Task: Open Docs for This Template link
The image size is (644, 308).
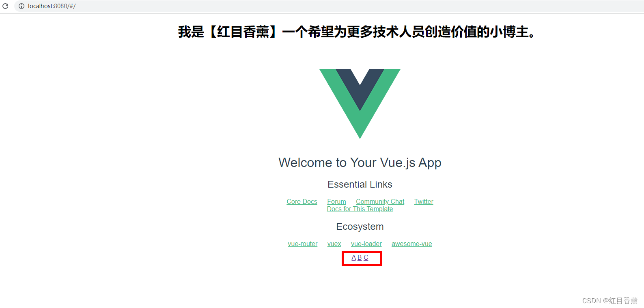Action: tap(360, 209)
